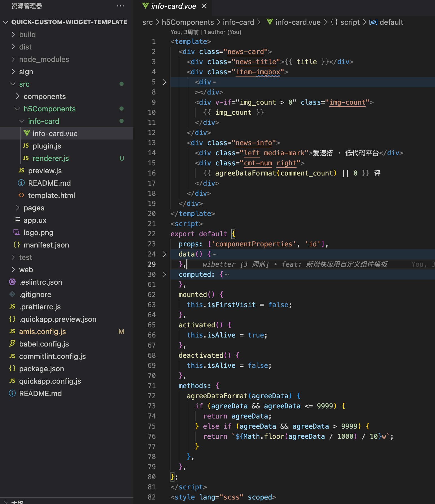435x504 pixels.
Task: Collapse the h5Components folder
Action: click(17, 109)
